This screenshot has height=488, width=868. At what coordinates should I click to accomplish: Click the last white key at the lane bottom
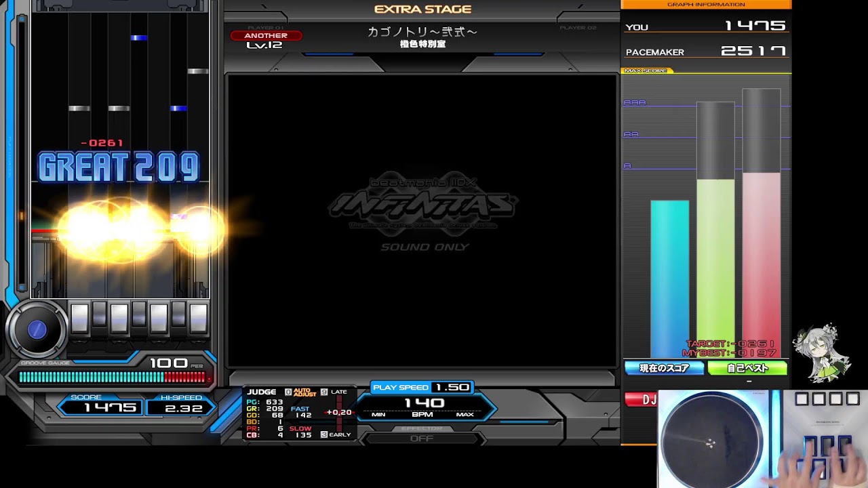pos(198,318)
